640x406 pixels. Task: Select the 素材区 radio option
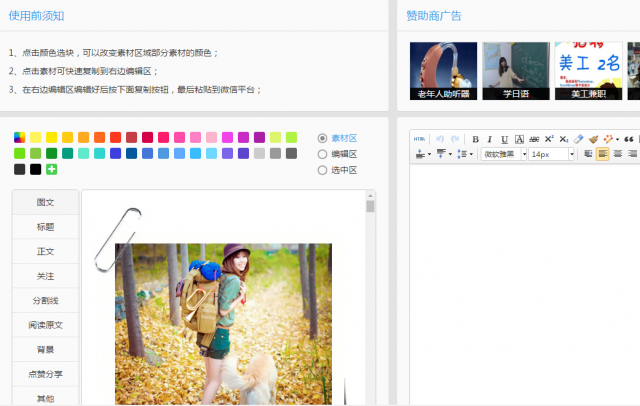[322, 138]
